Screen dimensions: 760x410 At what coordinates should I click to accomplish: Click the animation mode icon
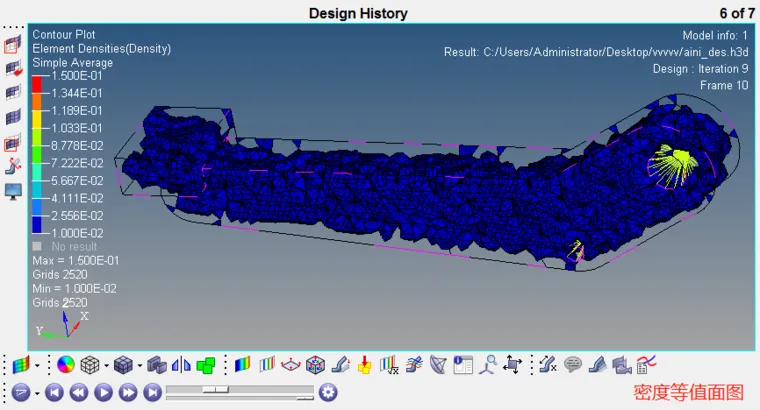(21, 392)
